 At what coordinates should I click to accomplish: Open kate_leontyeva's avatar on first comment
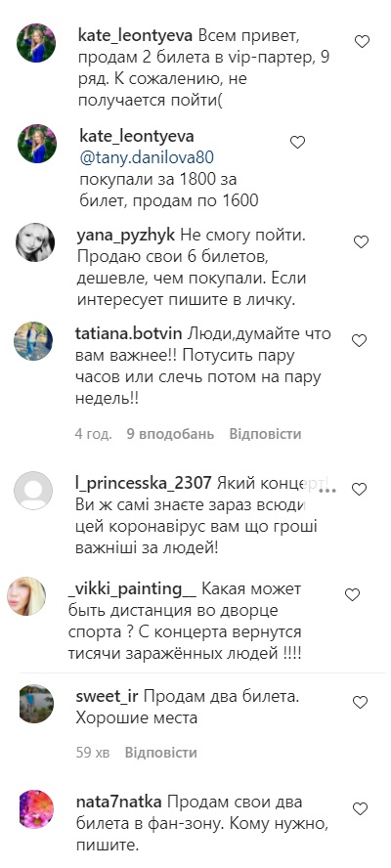(x=37, y=43)
